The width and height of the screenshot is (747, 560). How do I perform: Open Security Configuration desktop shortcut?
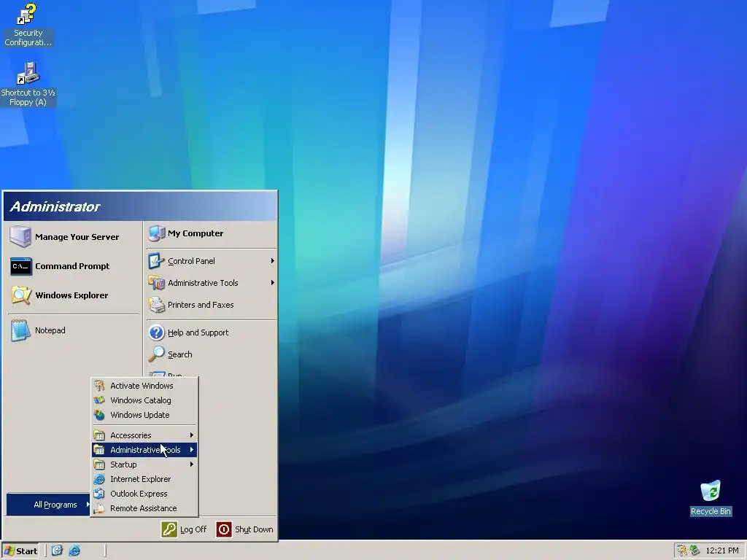pyautogui.click(x=27, y=25)
